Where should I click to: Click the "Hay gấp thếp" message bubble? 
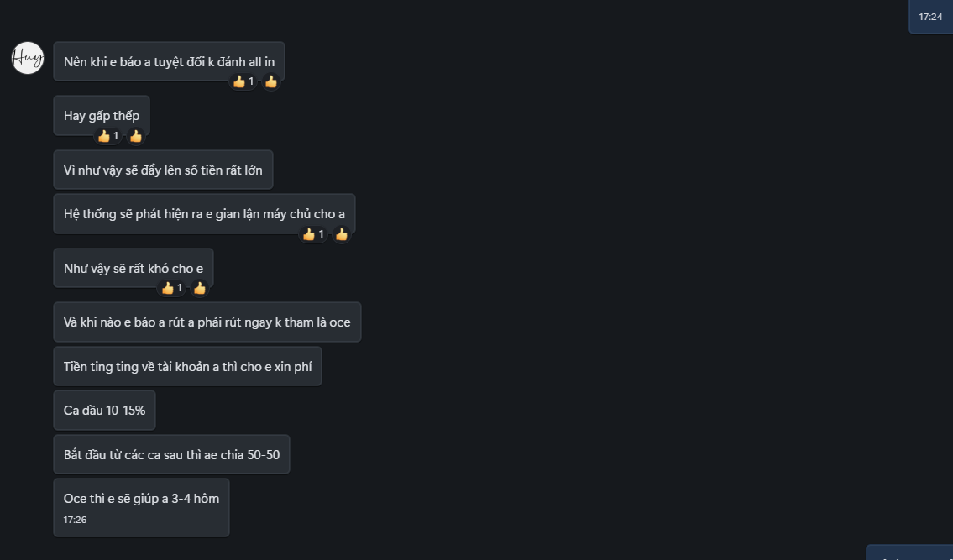pos(102,115)
